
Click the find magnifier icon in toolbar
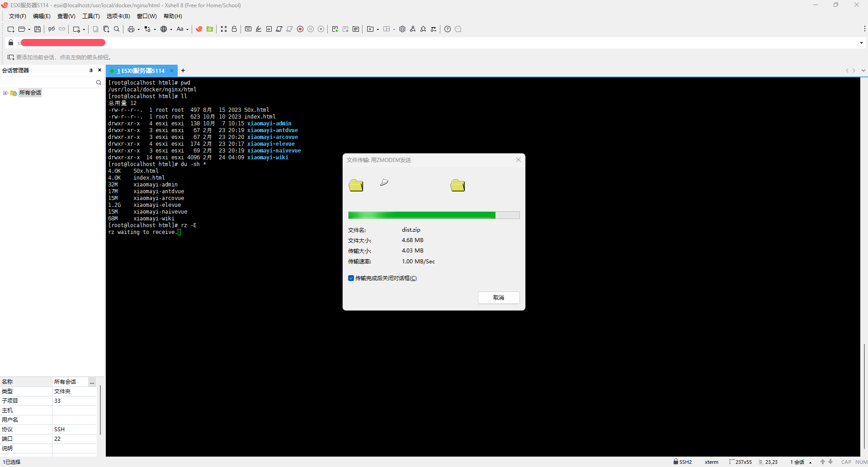click(117, 29)
